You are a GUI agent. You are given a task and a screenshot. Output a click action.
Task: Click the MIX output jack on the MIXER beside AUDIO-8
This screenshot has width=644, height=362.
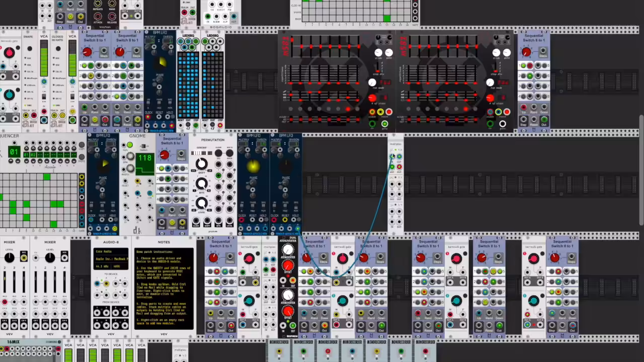pyautogui.click(x=64, y=258)
